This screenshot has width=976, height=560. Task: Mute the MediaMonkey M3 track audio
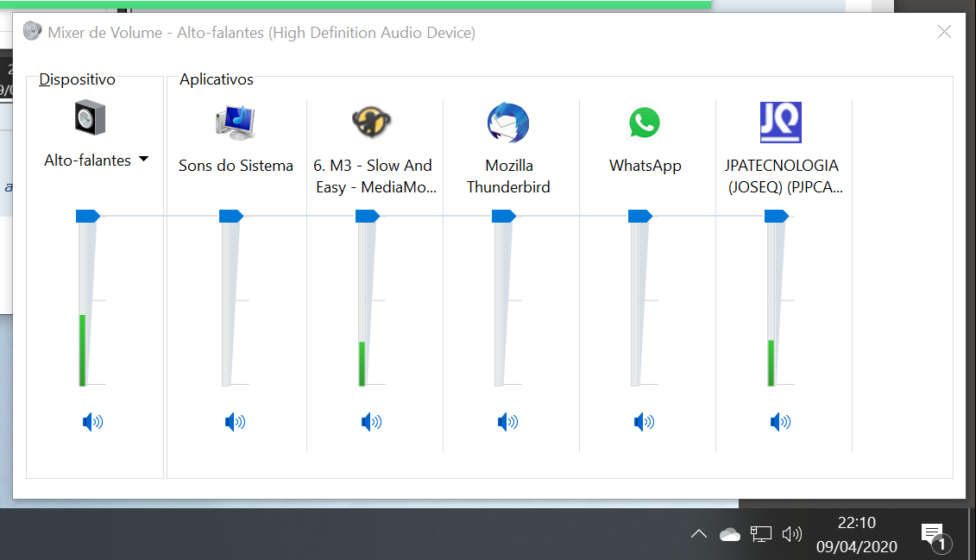pyautogui.click(x=371, y=422)
